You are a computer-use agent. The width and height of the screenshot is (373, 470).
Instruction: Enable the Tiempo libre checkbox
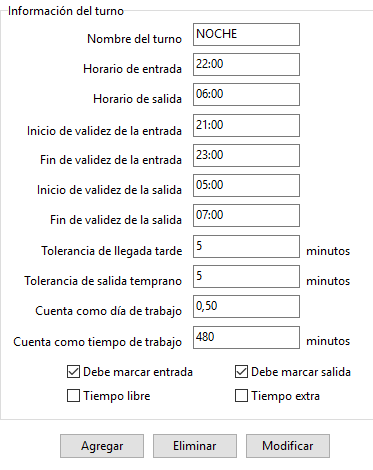click(x=73, y=396)
